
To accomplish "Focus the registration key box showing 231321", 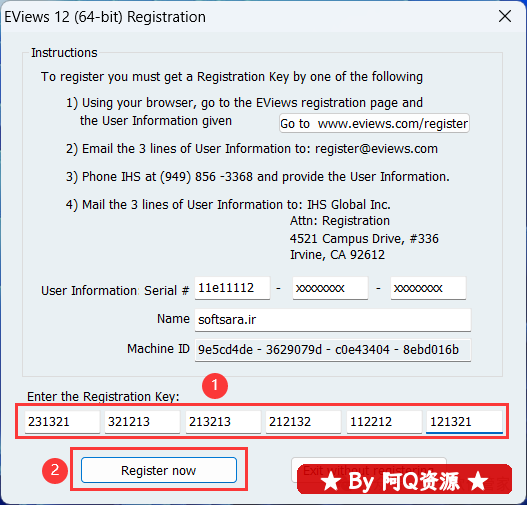I will (62, 421).
